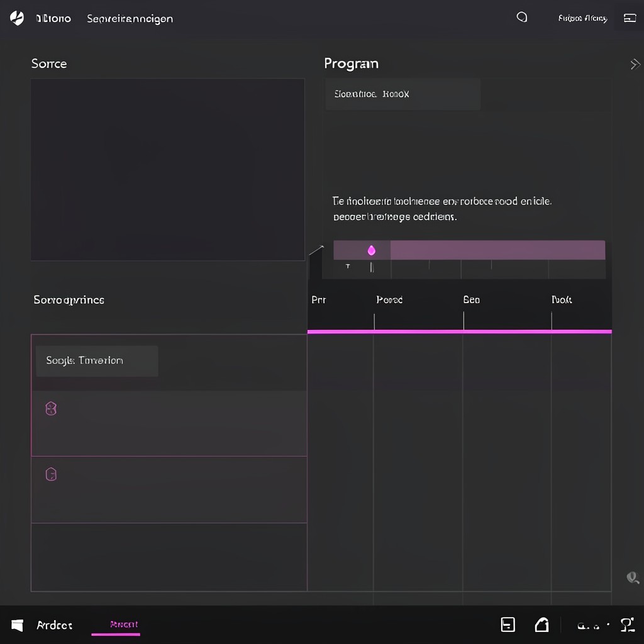Click the 'Sovroqıvrincs' panel heading
Viewport: 644px width, 644px height.
click(x=69, y=300)
